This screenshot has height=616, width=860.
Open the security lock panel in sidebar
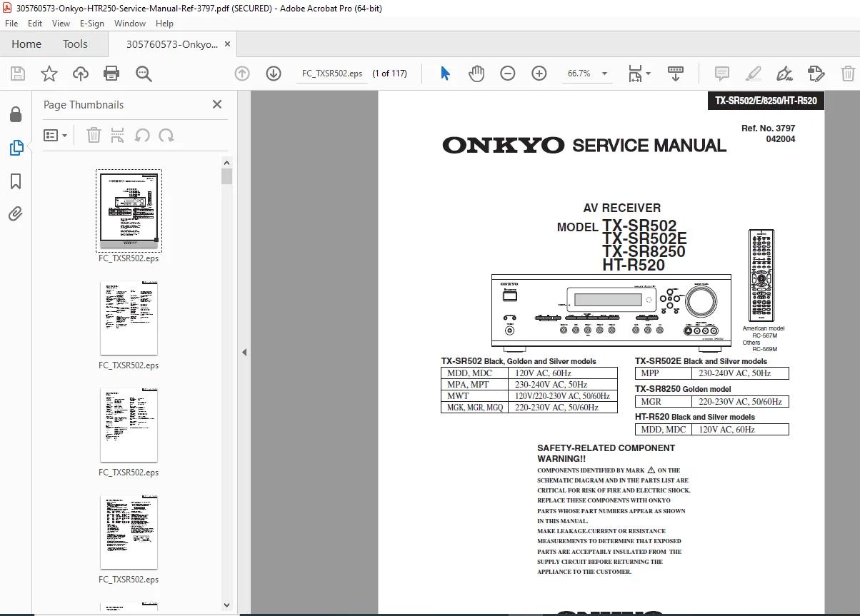point(16,114)
